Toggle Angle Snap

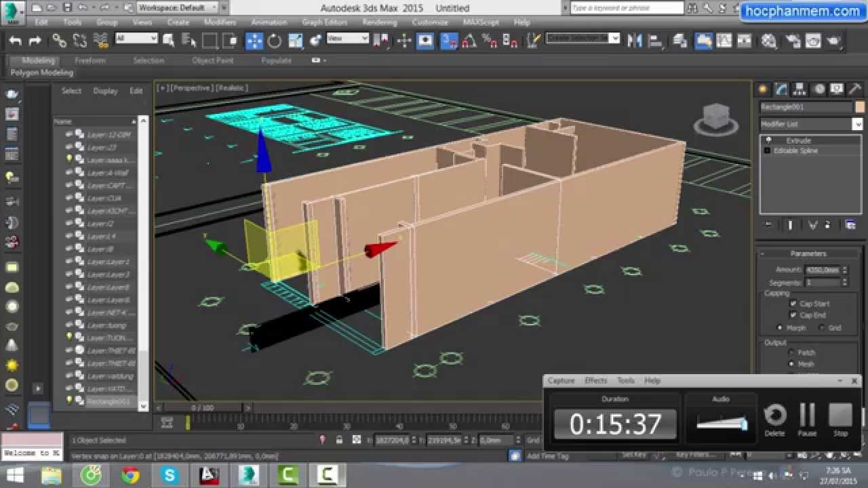coord(469,41)
